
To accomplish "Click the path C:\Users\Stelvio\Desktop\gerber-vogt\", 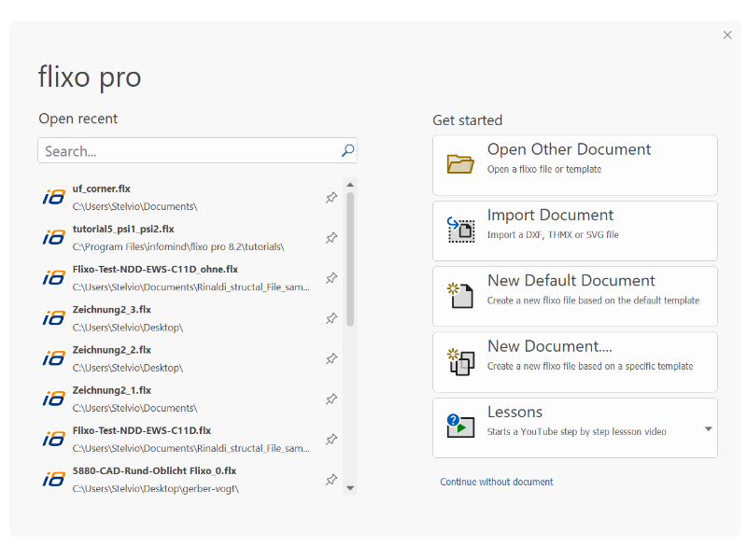I will click(x=155, y=489).
